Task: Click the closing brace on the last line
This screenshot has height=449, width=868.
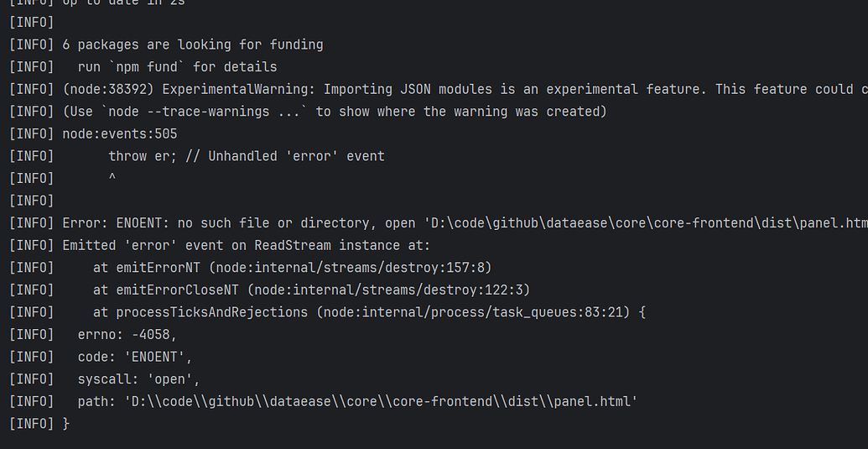Action: (66, 424)
